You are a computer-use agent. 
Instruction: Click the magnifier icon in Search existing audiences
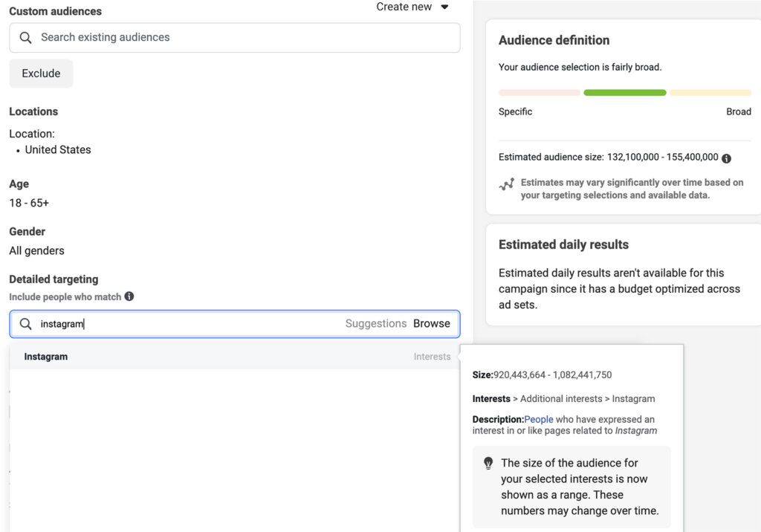26,37
